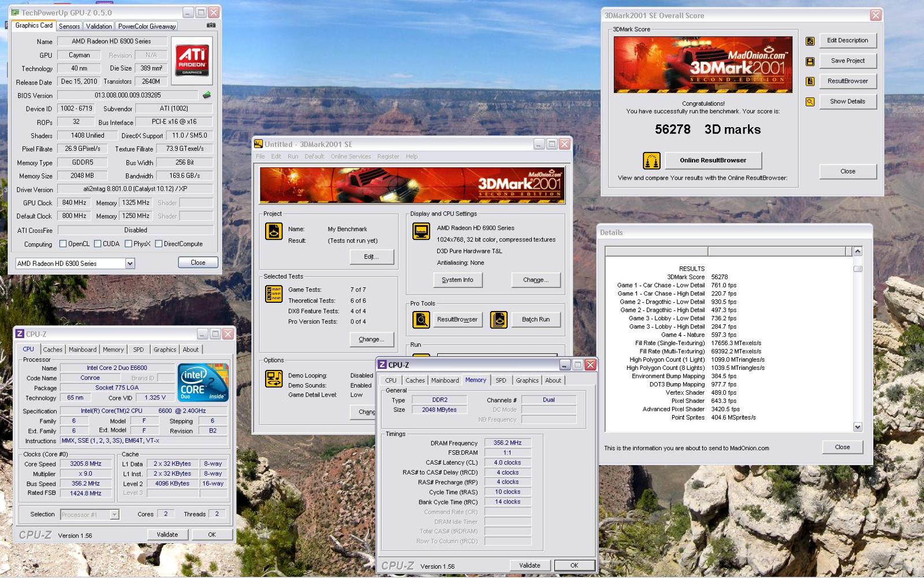
Task: Click the Online ResultBrowser button
Action: point(713,160)
